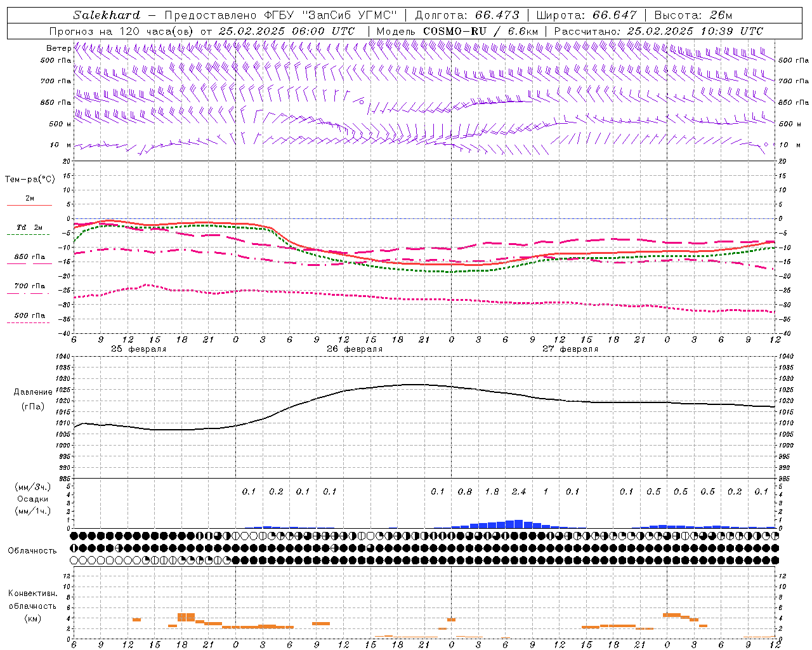The height and width of the screenshot is (650, 812).
Task: Click the "1.8" precipitation amount value
Action: (x=492, y=491)
